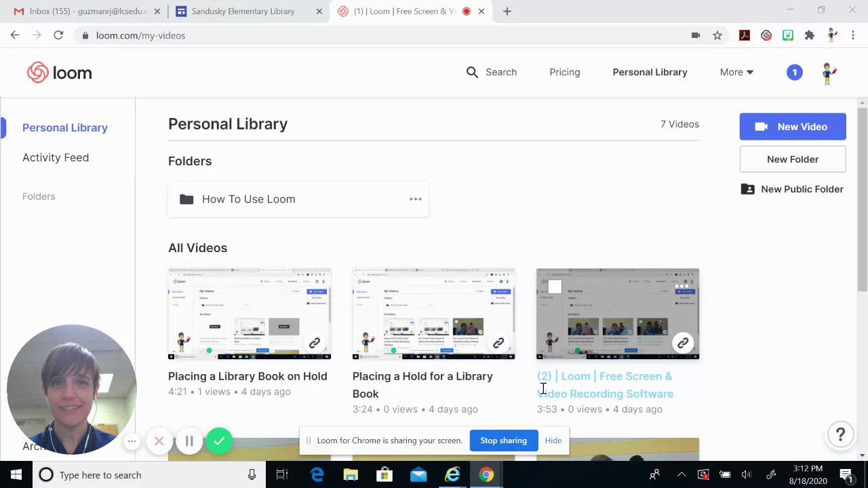Click the camera icon in address bar
The image size is (868, 488).
tap(696, 35)
